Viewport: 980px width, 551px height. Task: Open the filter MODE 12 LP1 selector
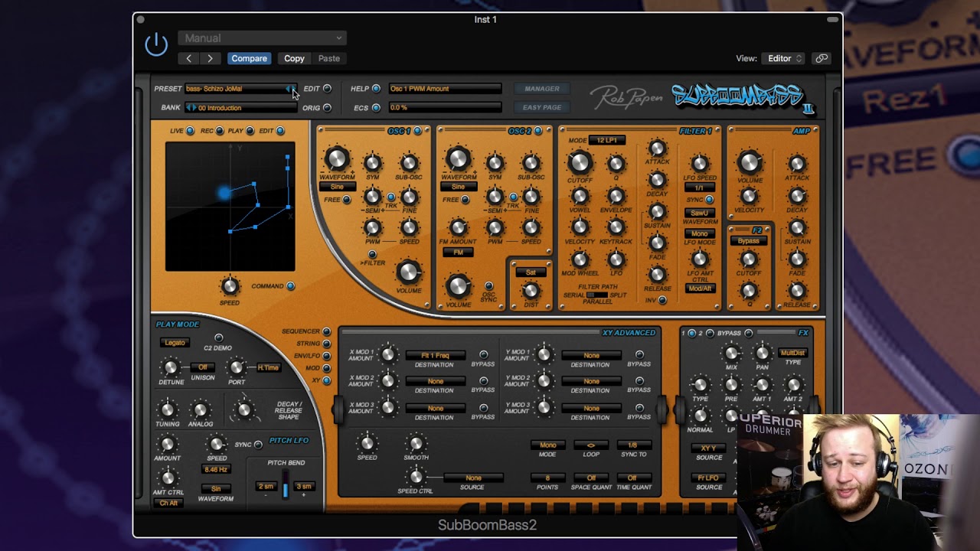(606, 140)
